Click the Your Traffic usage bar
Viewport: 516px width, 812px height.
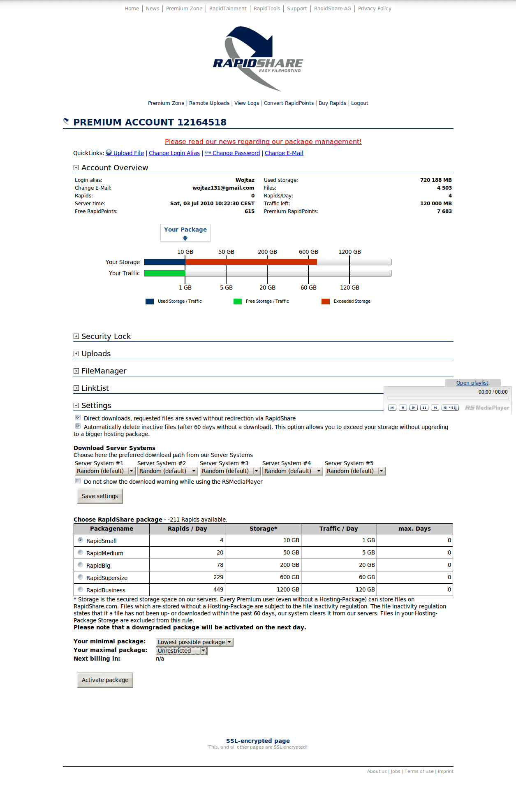click(x=267, y=273)
